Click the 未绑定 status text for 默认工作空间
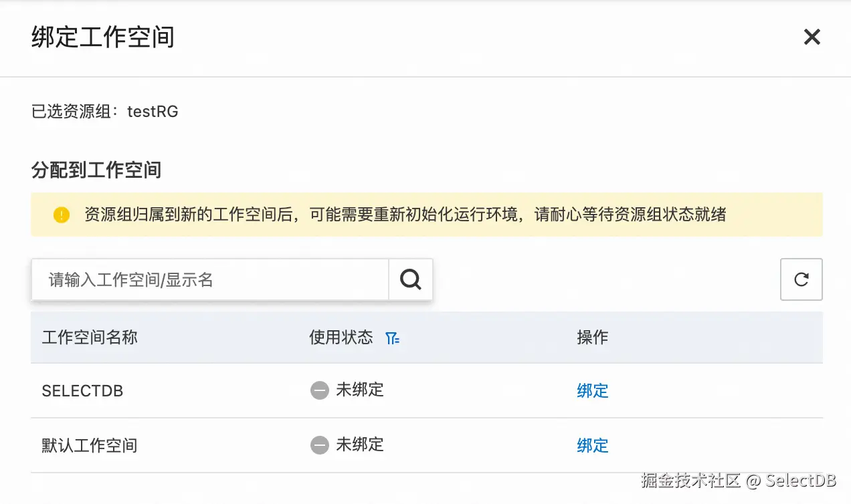The width and height of the screenshot is (851, 504). [360, 445]
